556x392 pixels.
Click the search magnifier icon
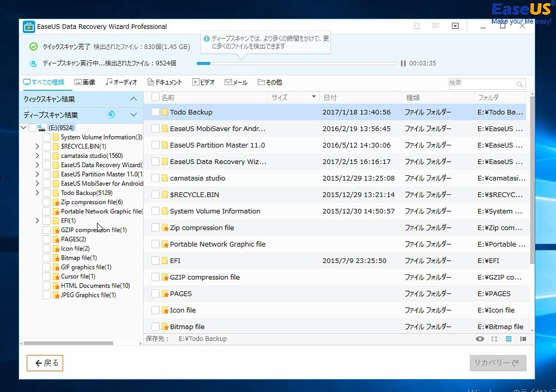(519, 84)
